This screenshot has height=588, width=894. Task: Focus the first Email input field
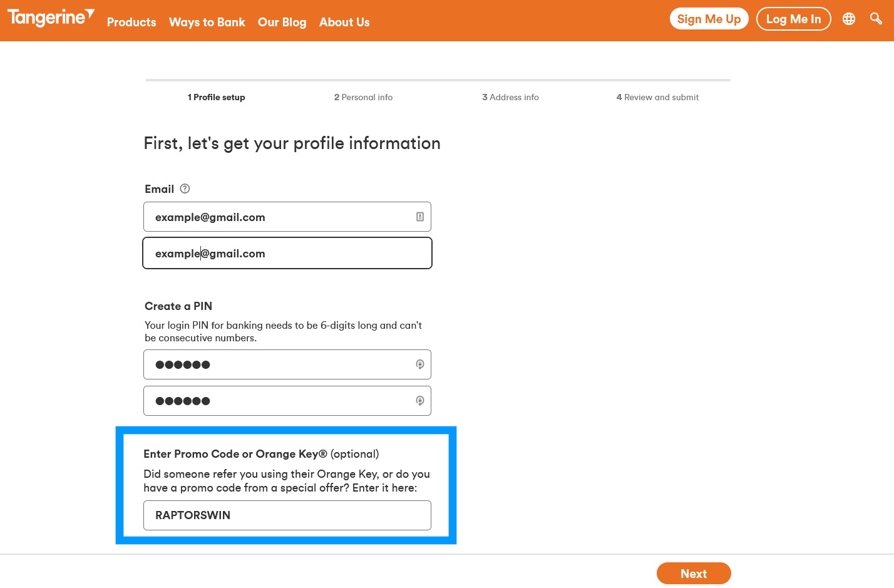[287, 217]
